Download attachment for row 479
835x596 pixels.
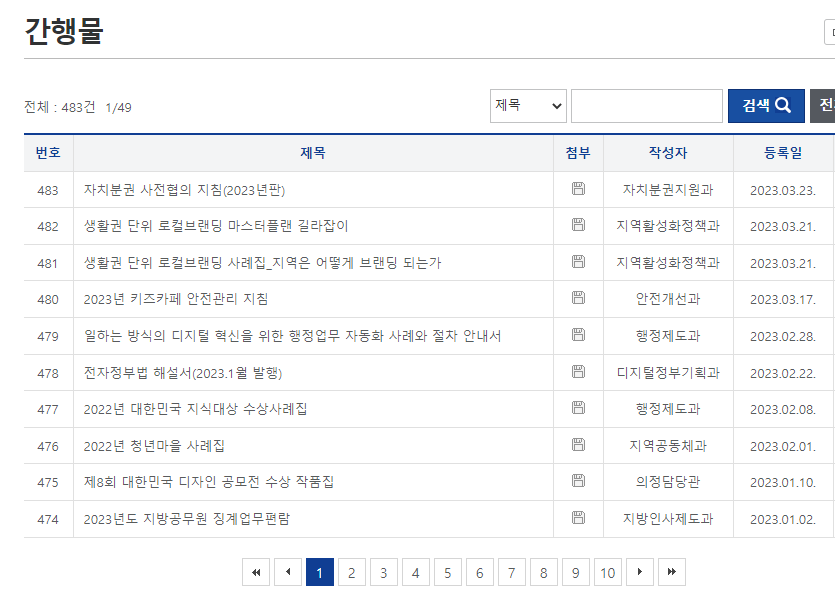578,334
